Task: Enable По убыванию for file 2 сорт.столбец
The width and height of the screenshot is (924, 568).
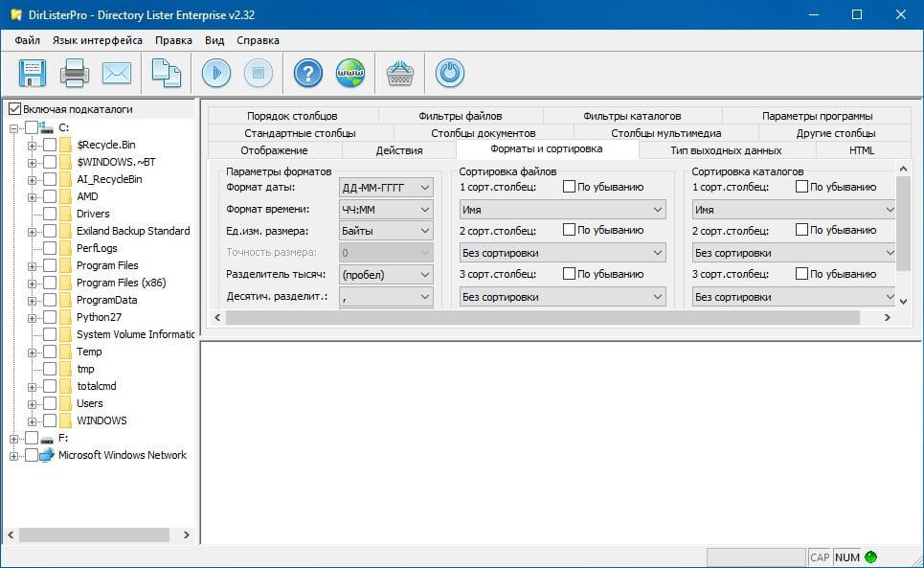Action: tap(569, 230)
